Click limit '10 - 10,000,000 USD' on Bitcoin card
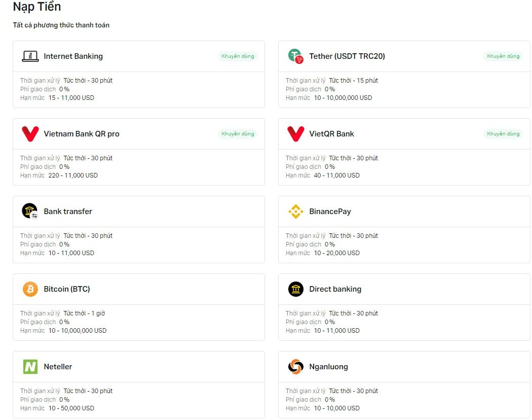The width and height of the screenshot is (532, 420). coord(78,331)
